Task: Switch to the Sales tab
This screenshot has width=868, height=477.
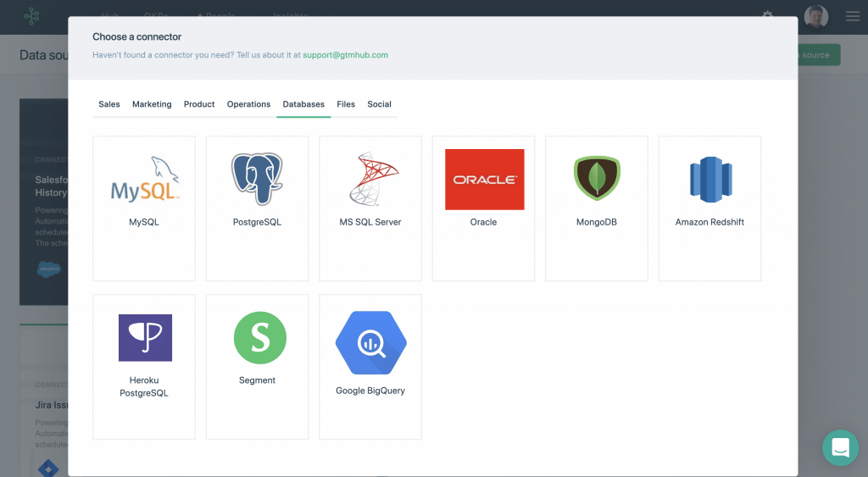Action: pyautogui.click(x=109, y=104)
